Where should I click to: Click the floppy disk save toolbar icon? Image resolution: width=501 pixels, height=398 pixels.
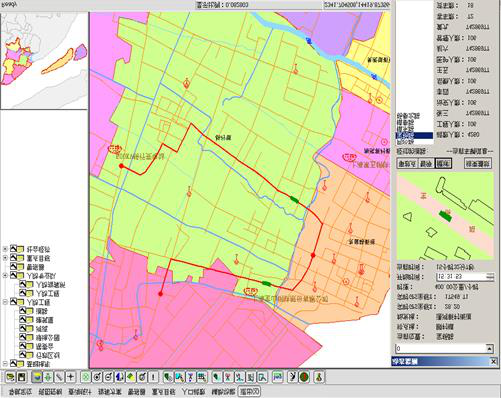[22, 377]
